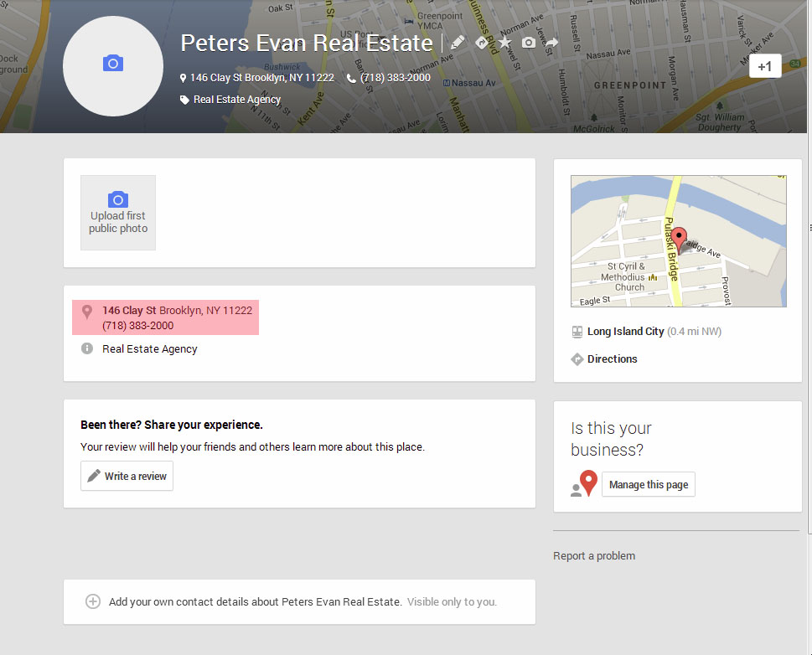Click the Long Island City transit link
This screenshot has width=812, height=655.
pyautogui.click(x=625, y=331)
